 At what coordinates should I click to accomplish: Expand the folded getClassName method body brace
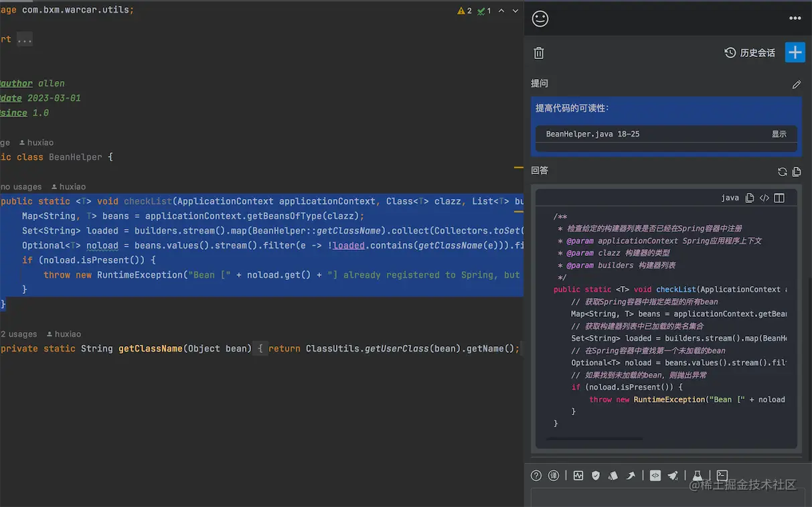[260, 349]
